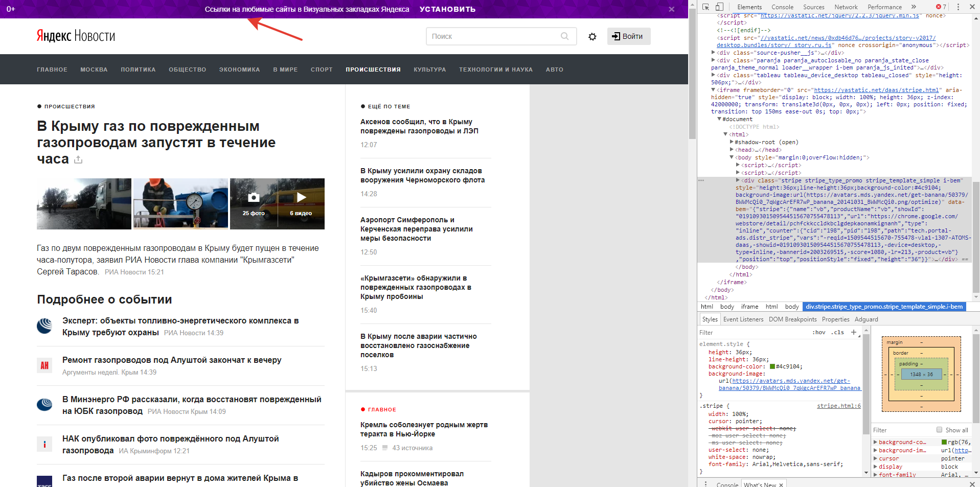
Task: Switch to the Console tab in DevTools
Action: (782, 7)
